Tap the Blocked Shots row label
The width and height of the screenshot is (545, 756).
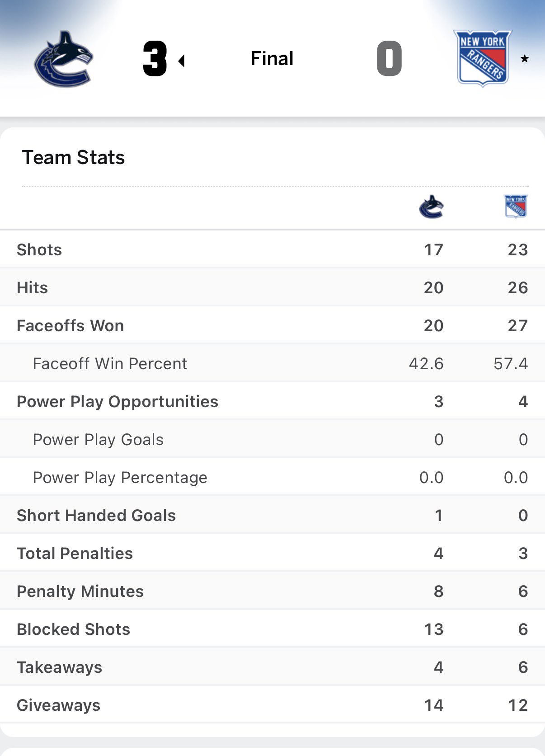pyautogui.click(x=73, y=629)
